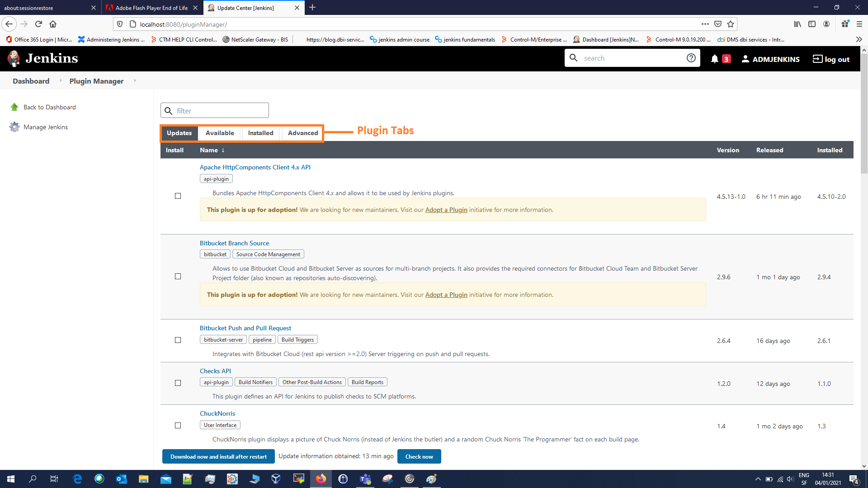868x488 pixels.
Task: Tick the ChuckNorris plugin checkbox
Action: pos(178,426)
